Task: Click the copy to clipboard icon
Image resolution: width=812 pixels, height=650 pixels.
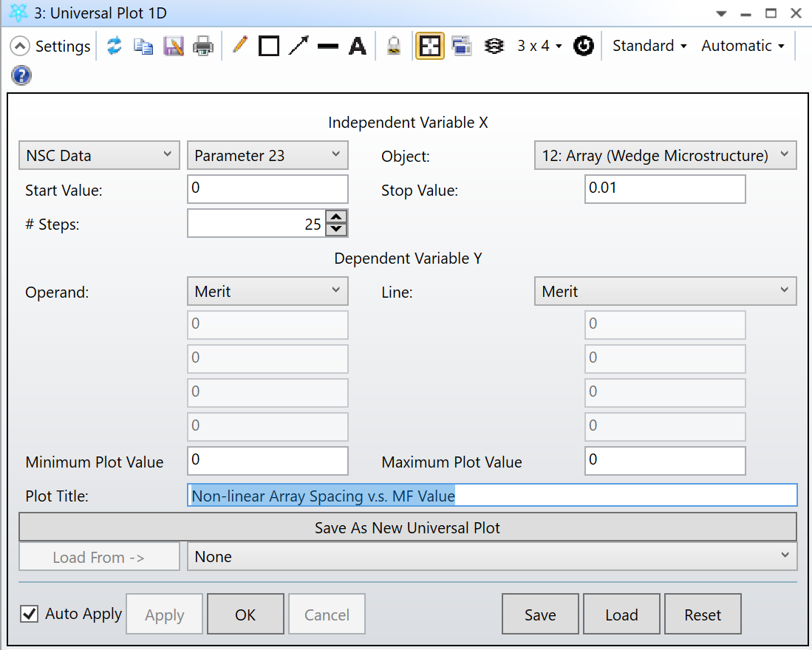Action: tap(143, 46)
